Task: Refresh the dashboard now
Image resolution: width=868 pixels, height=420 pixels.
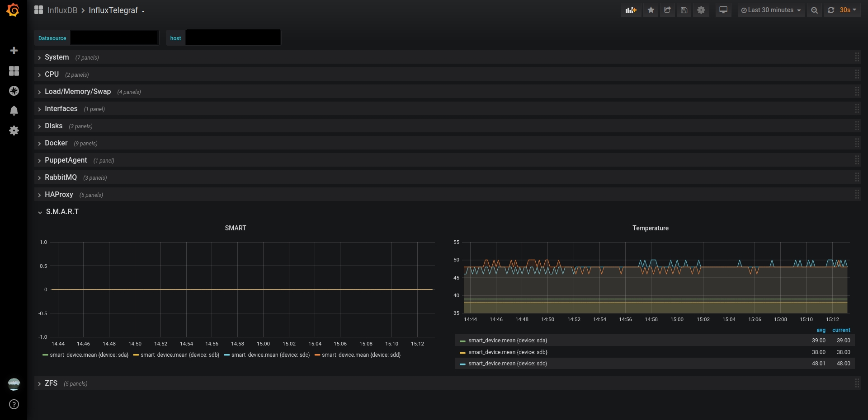Action: coord(831,10)
